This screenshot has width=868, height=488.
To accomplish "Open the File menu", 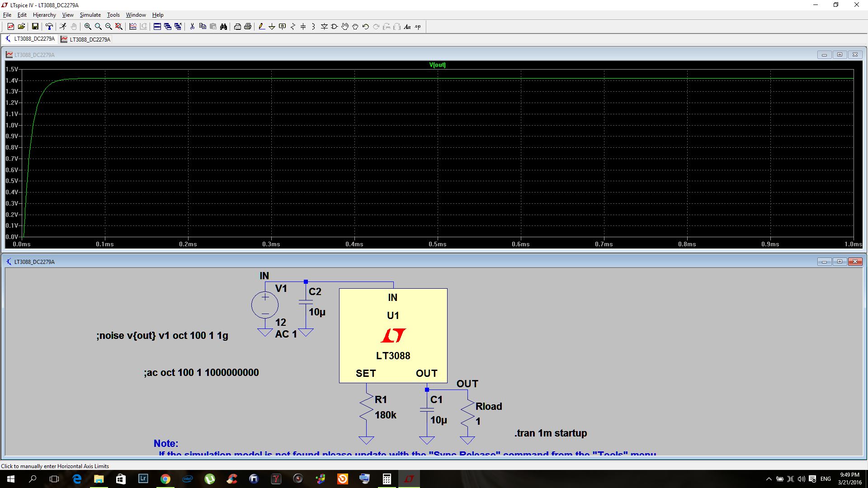I will (7, 15).
